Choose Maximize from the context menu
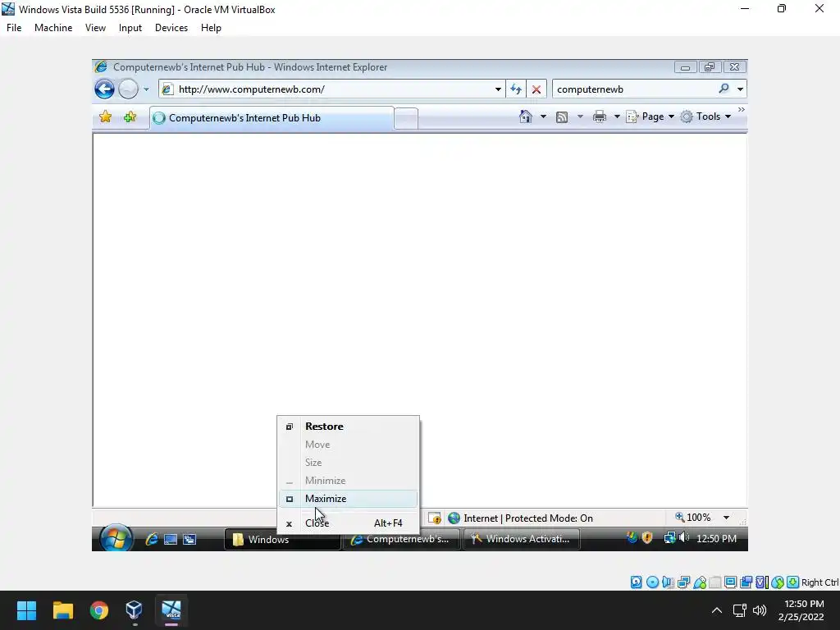The width and height of the screenshot is (840, 630). [x=348, y=499]
